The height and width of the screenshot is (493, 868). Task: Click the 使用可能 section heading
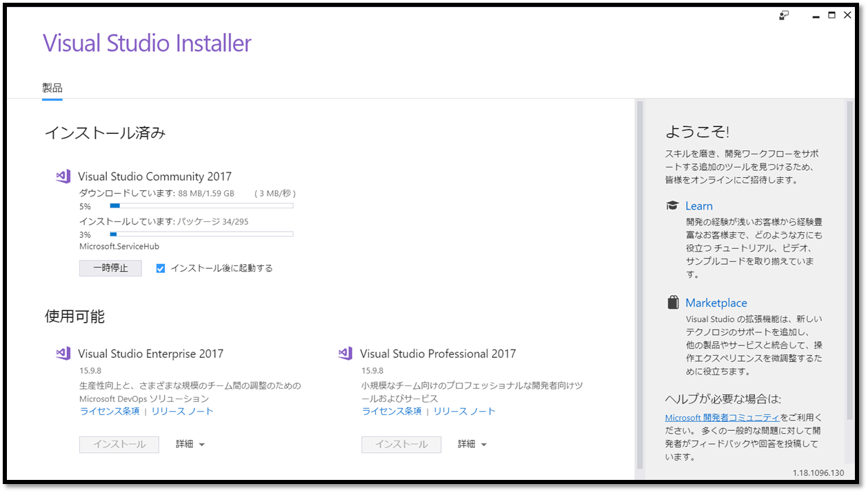(x=75, y=316)
